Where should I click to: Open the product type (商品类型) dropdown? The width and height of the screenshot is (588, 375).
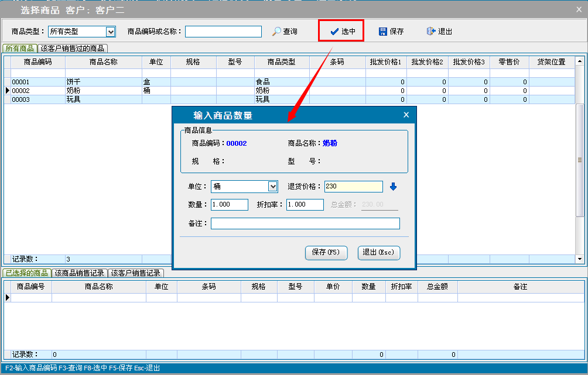point(110,32)
